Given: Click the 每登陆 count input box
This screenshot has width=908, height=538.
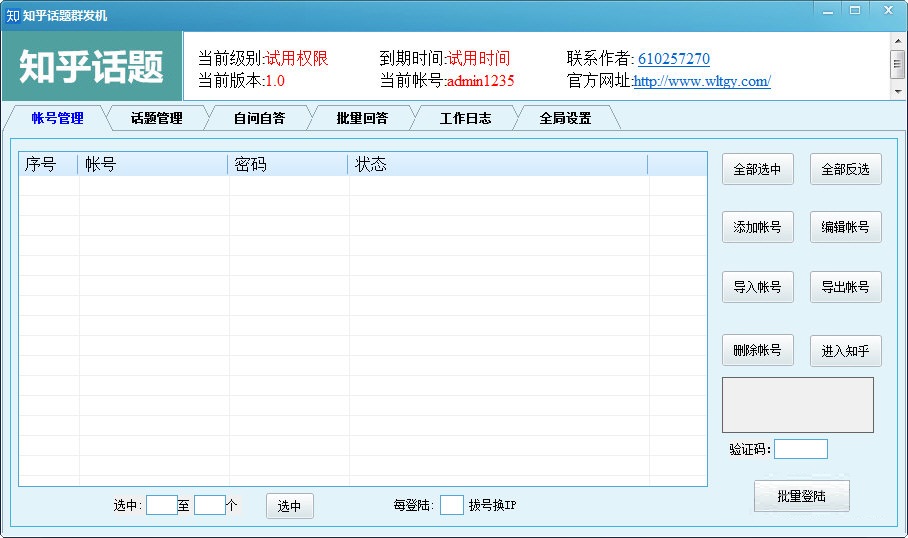Looking at the screenshot, I should click(x=452, y=505).
